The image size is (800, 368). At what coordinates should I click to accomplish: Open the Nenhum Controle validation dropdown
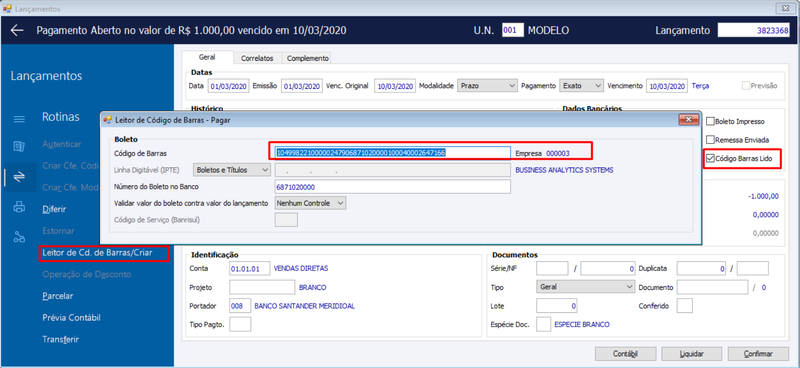[x=311, y=203]
